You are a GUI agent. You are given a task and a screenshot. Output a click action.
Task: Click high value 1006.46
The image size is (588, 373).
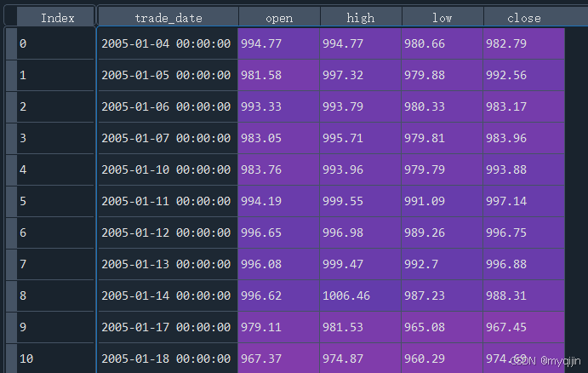361,296
